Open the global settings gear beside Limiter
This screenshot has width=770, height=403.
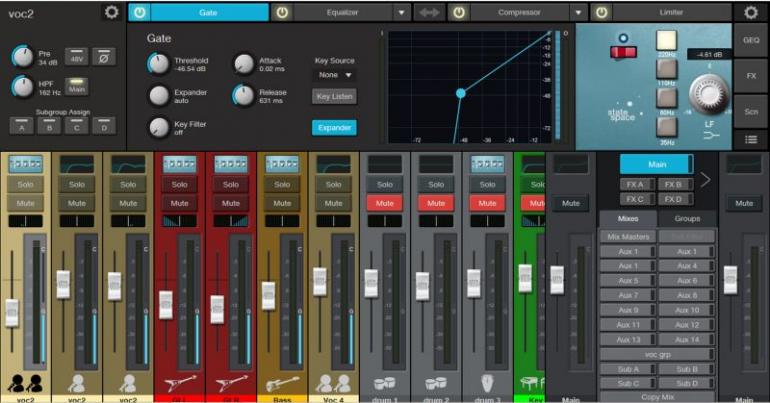750,12
